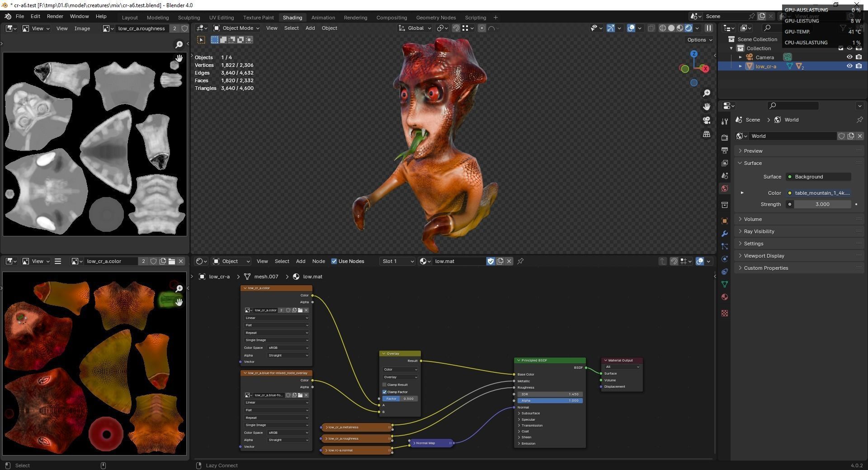This screenshot has height=470, width=868.
Task: Open the File menu
Action: tap(20, 16)
